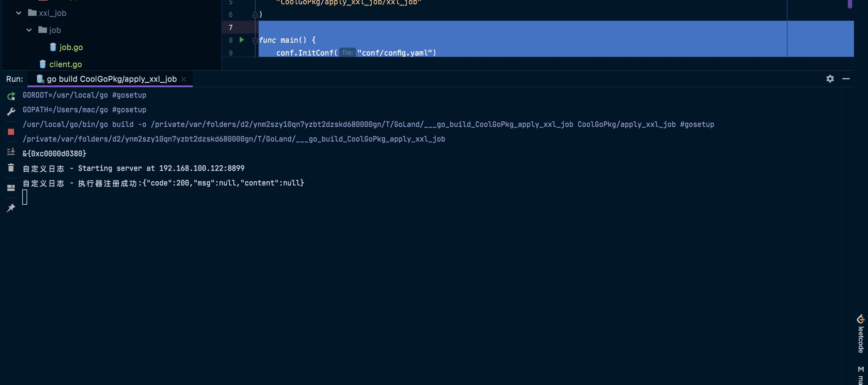
Task: Pin the Run tool window tab
Action: [x=11, y=208]
